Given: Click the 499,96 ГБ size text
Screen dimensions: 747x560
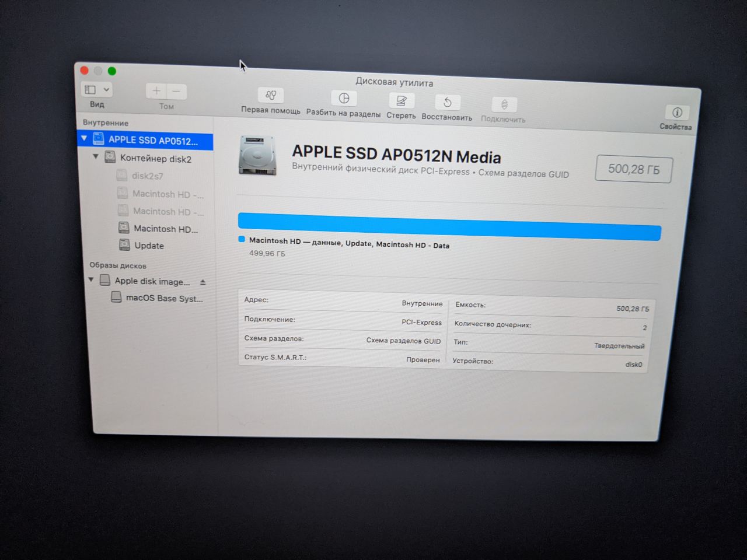Looking at the screenshot, I should pos(267,254).
